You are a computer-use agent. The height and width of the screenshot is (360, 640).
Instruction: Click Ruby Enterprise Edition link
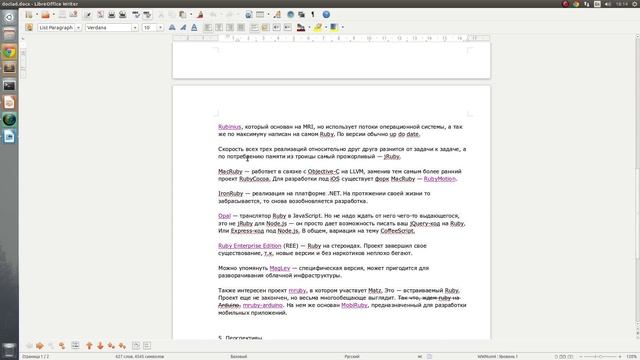249,246
